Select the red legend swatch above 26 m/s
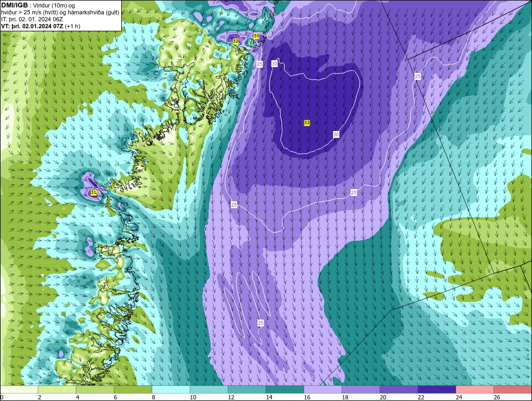This screenshot has height=401, width=532. (513, 389)
